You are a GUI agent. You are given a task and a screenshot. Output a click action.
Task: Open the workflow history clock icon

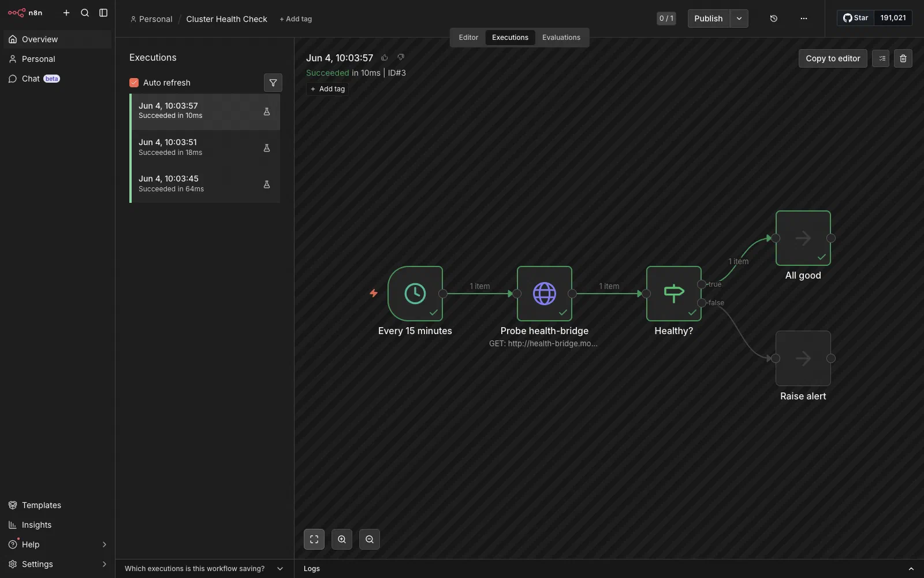(x=774, y=18)
